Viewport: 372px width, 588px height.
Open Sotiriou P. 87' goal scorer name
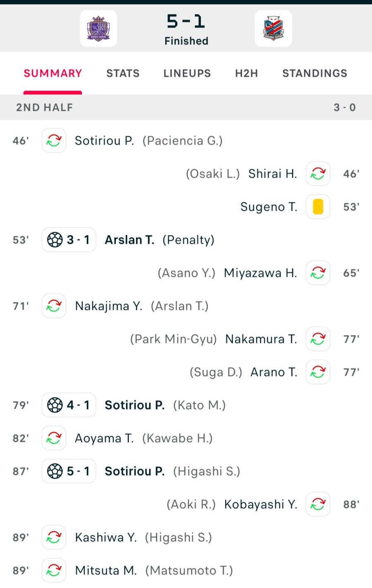134,471
